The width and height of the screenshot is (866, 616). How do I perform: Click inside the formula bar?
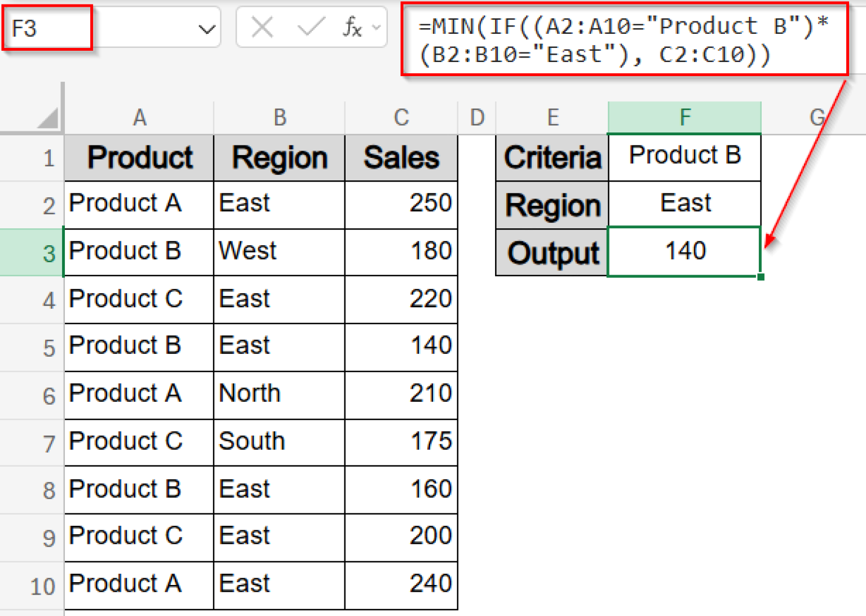620,39
